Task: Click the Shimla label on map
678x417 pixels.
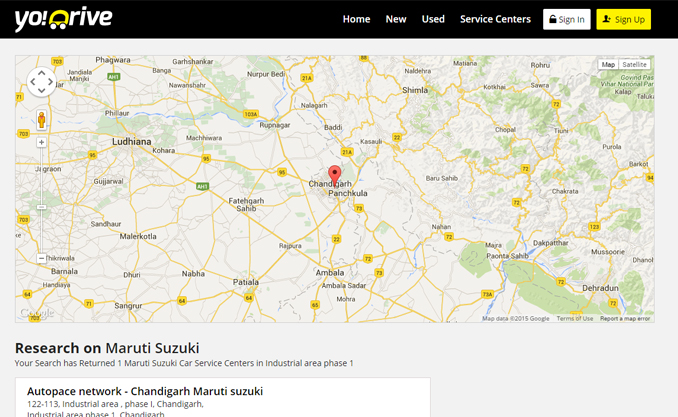Action: click(415, 90)
